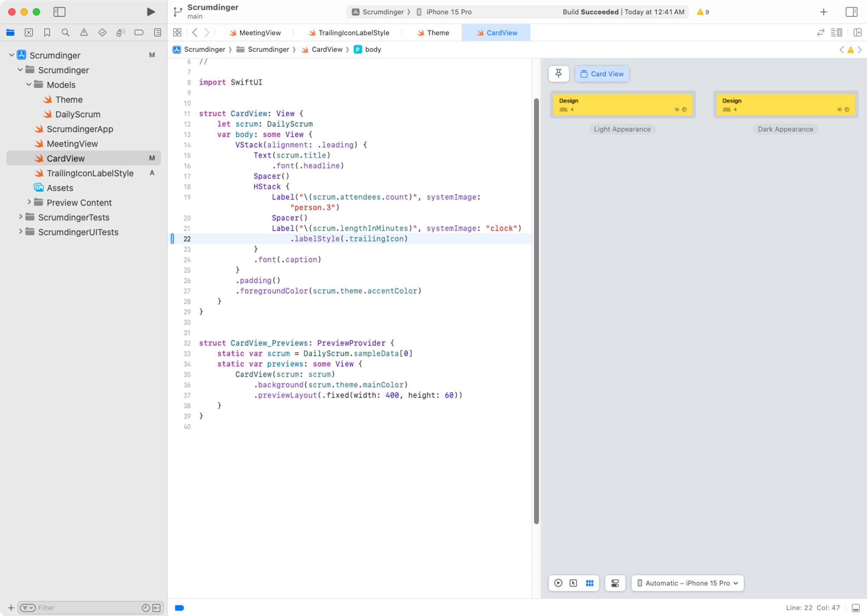Toggle the navigator sidebar visibility
867x616 pixels.
click(x=59, y=12)
